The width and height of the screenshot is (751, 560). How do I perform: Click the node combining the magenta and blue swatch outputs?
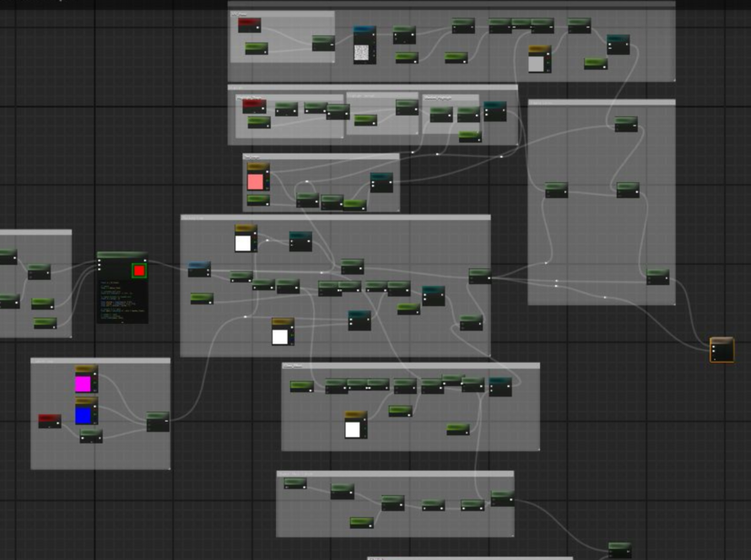tap(158, 422)
